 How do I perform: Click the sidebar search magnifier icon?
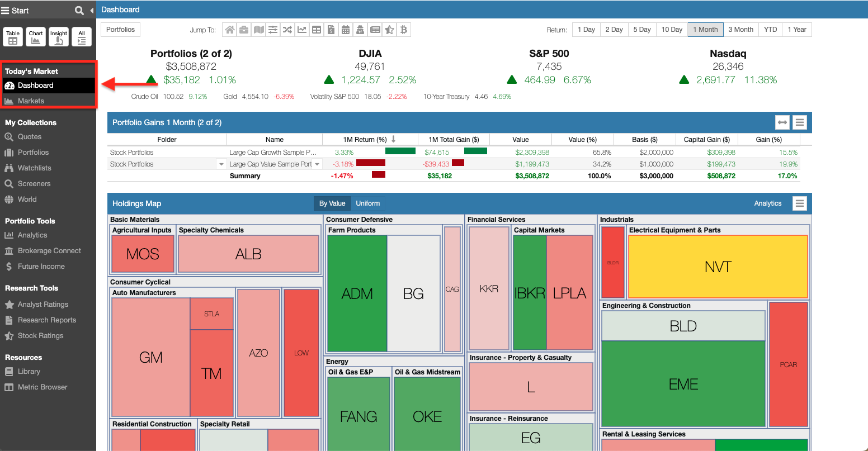click(x=79, y=11)
